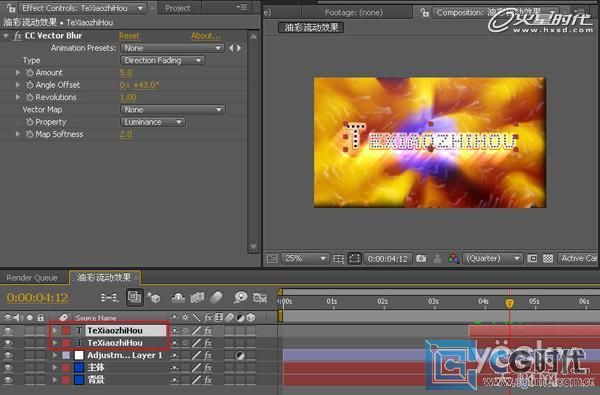Toggle the adjustment layer switch on Adjustment Layer 1
Viewport: 600px width, 395px height.
[x=240, y=355]
